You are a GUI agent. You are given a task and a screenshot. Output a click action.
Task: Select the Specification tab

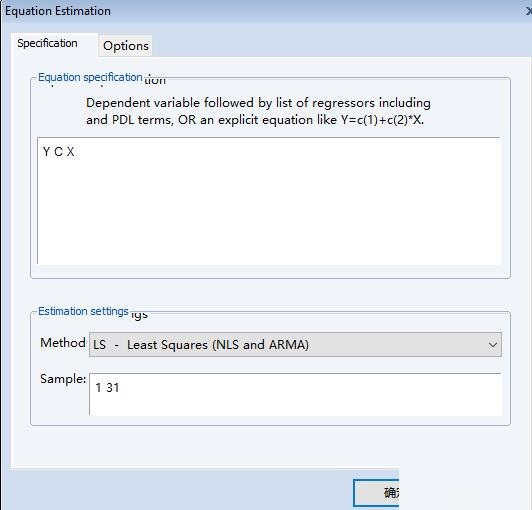click(x=48, y=43)
